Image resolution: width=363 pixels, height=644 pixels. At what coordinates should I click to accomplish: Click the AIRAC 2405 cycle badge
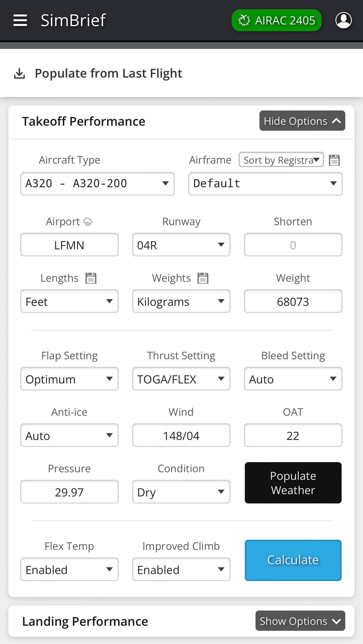click(276, 20)
